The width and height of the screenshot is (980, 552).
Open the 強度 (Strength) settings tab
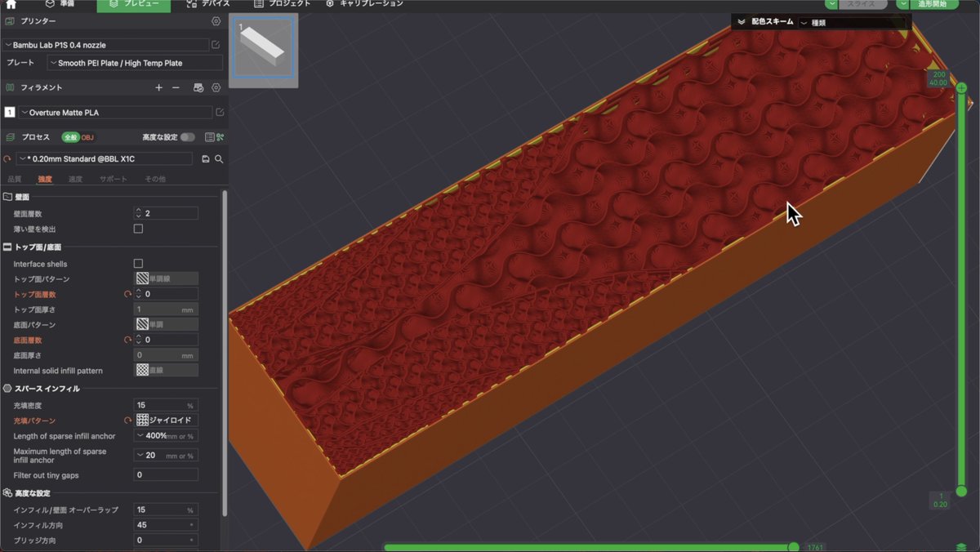click(x=45, y=179)
